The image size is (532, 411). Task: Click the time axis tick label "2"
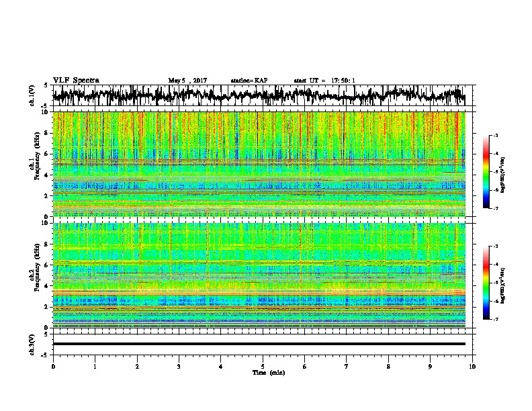137,367
